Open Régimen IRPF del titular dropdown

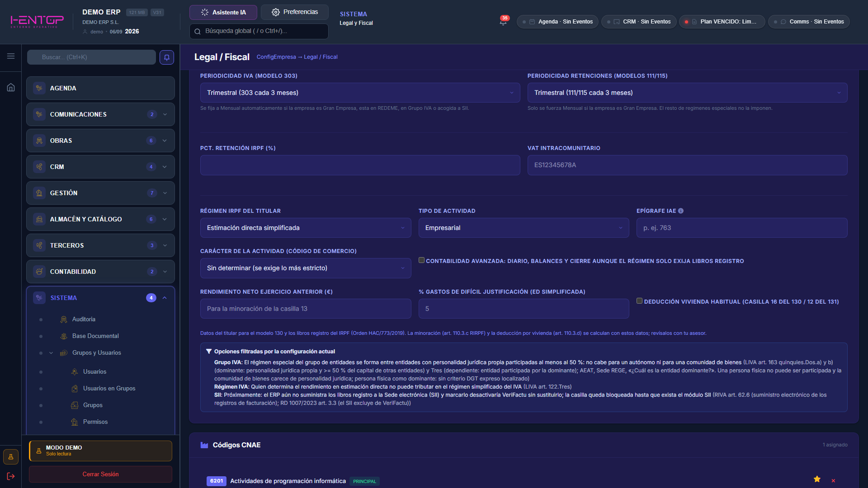pyautogui.click(x=306, y=228)
